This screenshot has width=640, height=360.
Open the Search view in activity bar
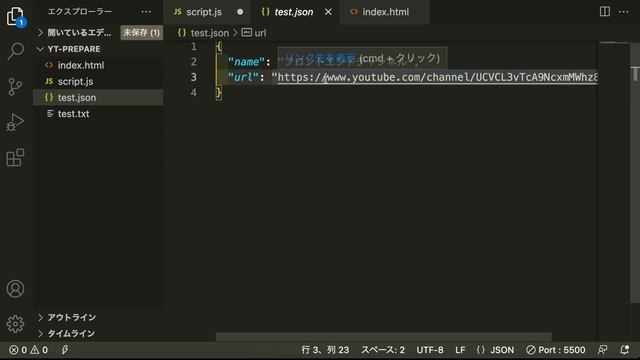pyautogui.click(x=16, y=51)
